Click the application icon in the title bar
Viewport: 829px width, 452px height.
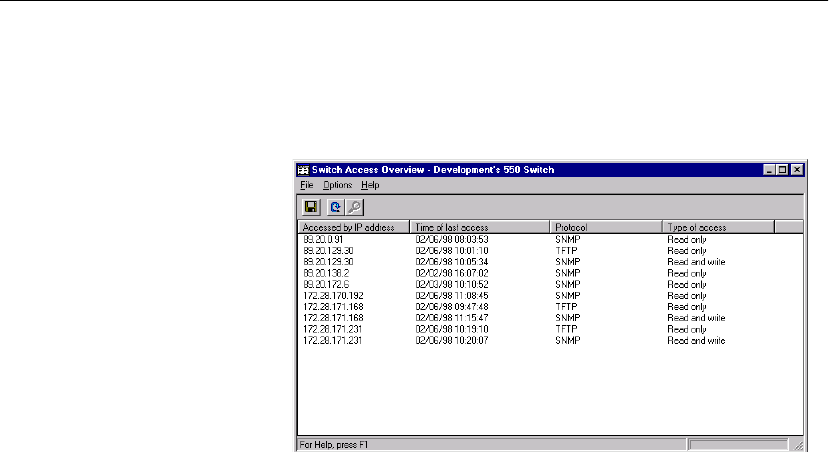click(304, 170)
